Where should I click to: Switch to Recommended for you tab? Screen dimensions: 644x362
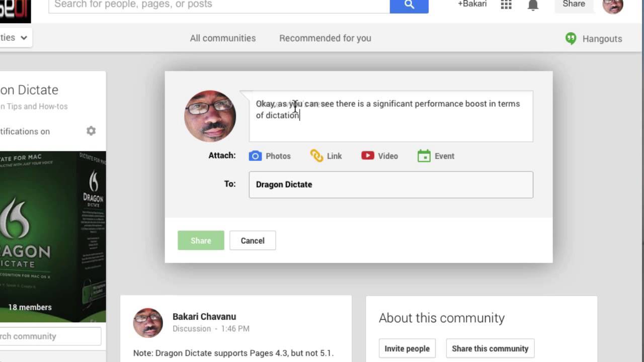325,38
